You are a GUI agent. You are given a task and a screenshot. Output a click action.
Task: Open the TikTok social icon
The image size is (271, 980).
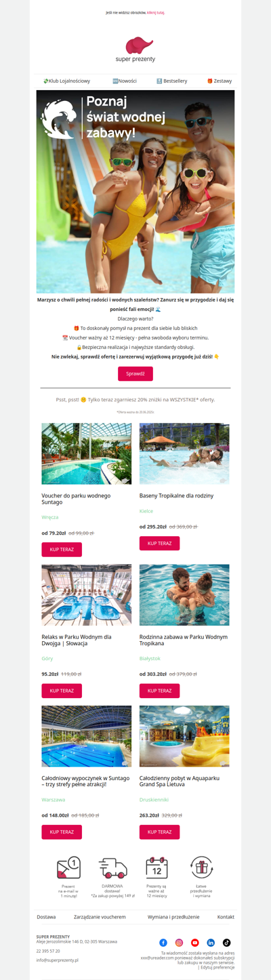coord(226,943)
